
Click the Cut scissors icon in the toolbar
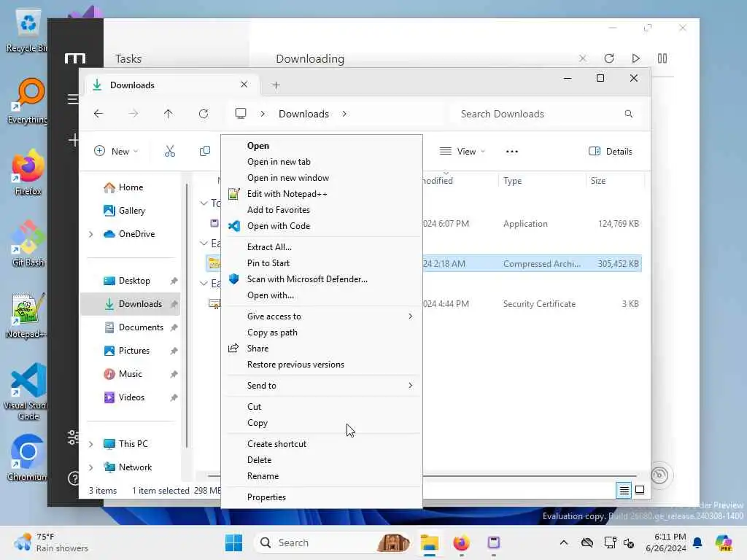(x=169, y=152)
